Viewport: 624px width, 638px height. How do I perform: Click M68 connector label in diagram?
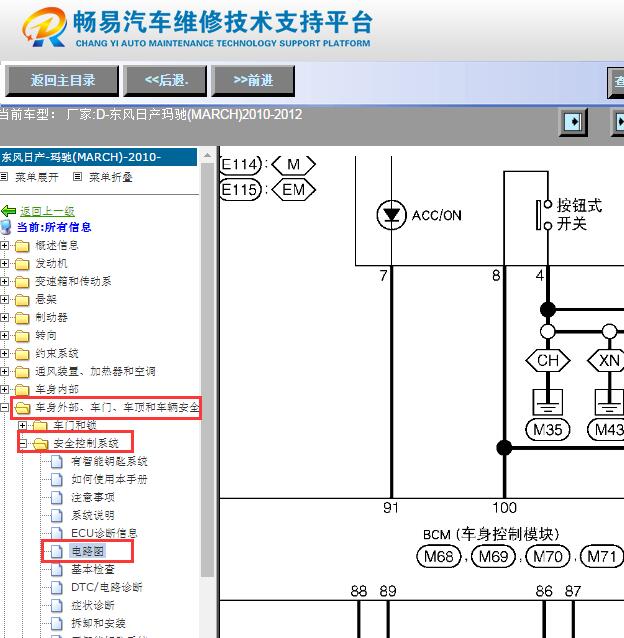pos(439,556)
